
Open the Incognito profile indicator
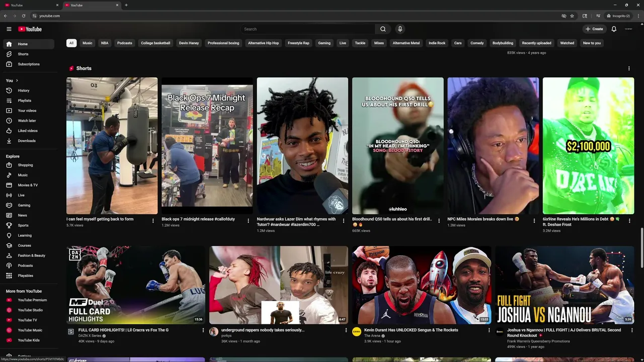pos(619,16)
